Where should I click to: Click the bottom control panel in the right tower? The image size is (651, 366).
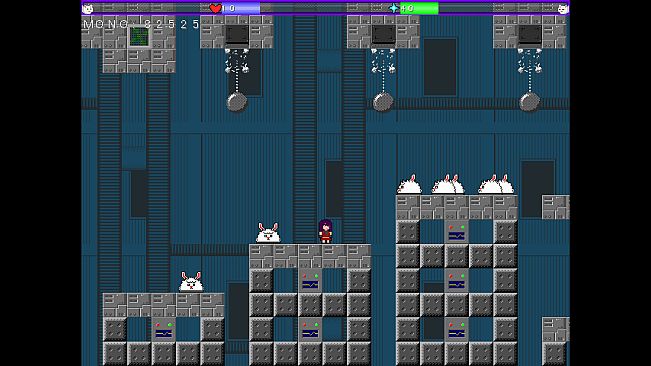pos(456,330)
